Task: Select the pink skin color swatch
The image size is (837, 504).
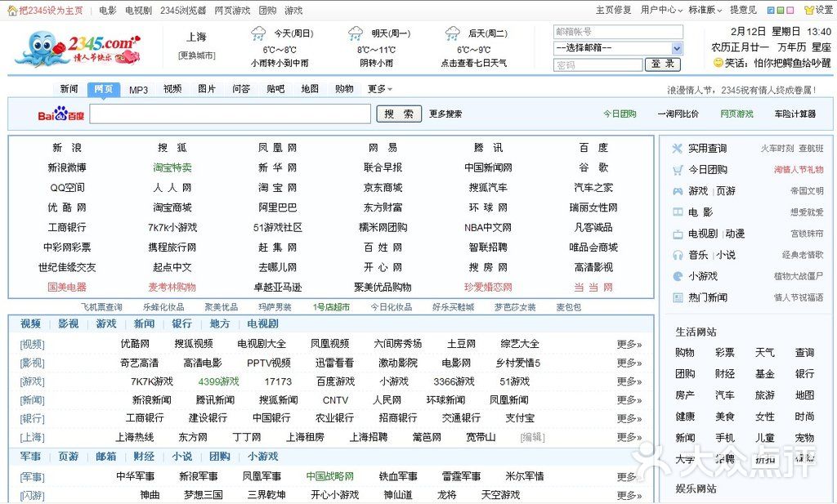Action: [790, 10]
